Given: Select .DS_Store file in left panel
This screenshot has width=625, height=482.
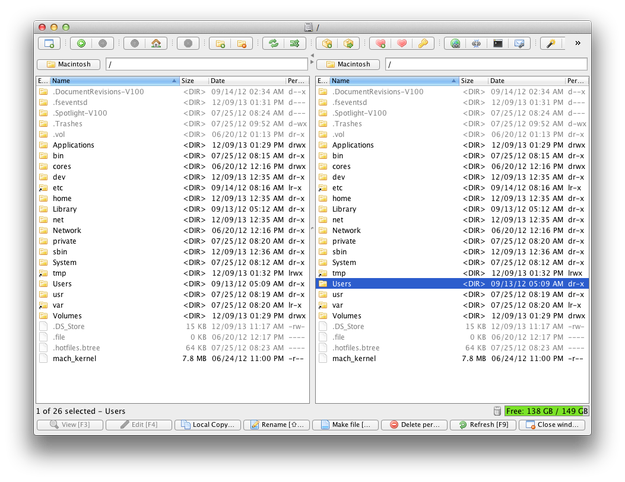Looking at the screenshot, I should point(173,327).
